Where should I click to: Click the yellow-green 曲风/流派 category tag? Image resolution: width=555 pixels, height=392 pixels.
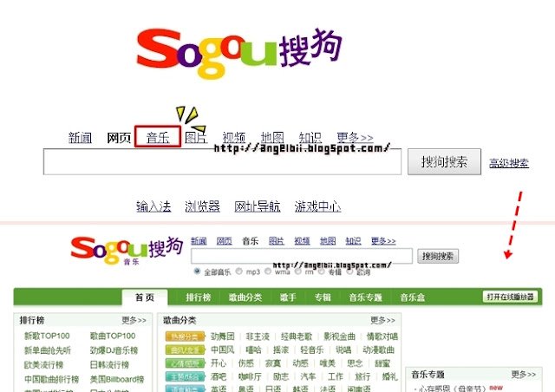click(x=185, y=350)
